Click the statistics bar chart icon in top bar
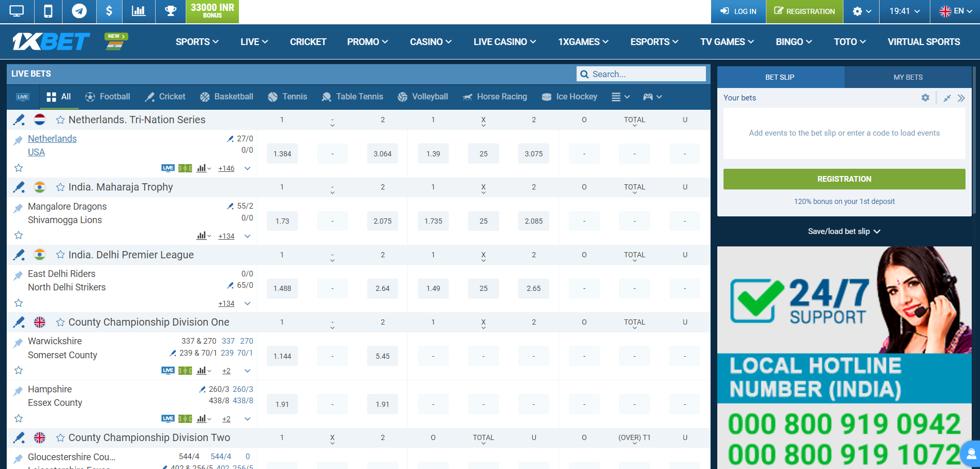980x469 pixels. [139, 11]
